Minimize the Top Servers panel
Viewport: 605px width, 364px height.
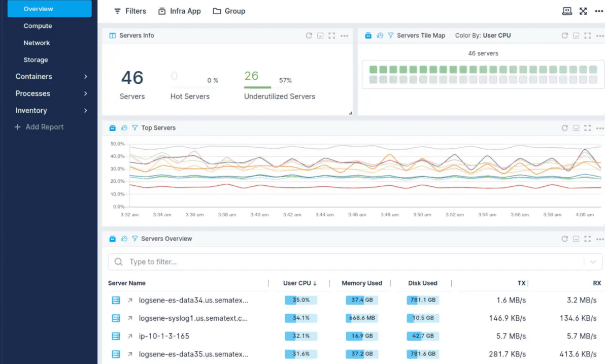pos(576,128)
